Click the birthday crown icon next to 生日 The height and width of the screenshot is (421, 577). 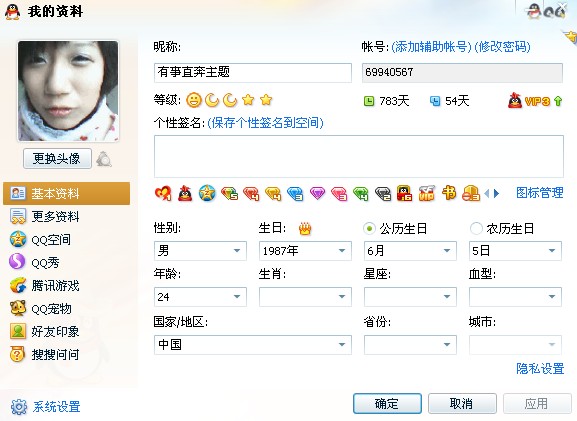(305, 229)
